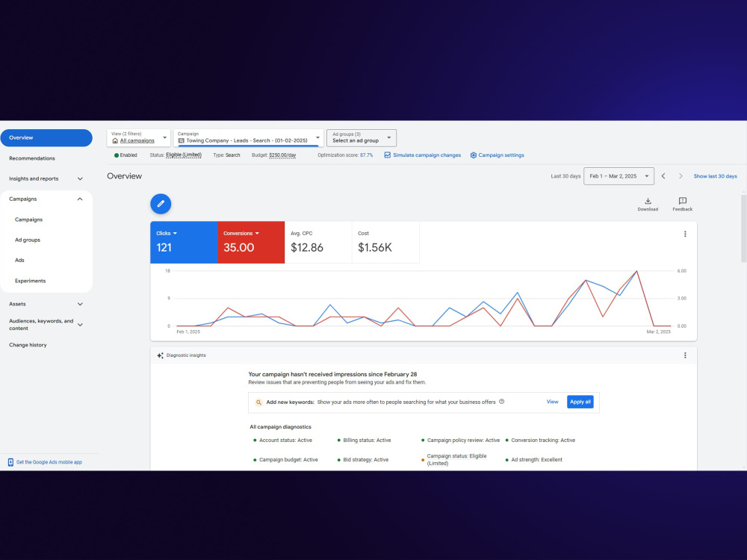Click the Campaign settings gear icon
Image resolution: width=747 pixels, height=560 pixels.
(473, 155)
